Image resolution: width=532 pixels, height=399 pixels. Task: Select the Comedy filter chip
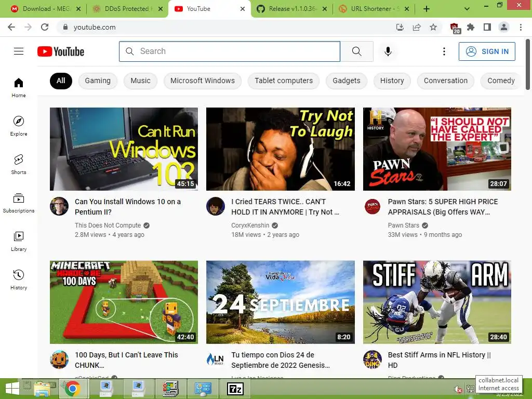point(501,81)
